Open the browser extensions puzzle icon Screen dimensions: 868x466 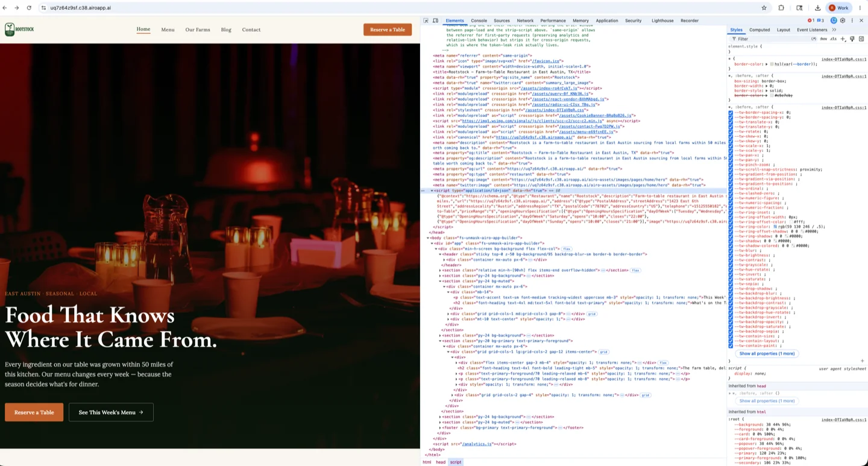pyautogui.click(x=781, y=8)
